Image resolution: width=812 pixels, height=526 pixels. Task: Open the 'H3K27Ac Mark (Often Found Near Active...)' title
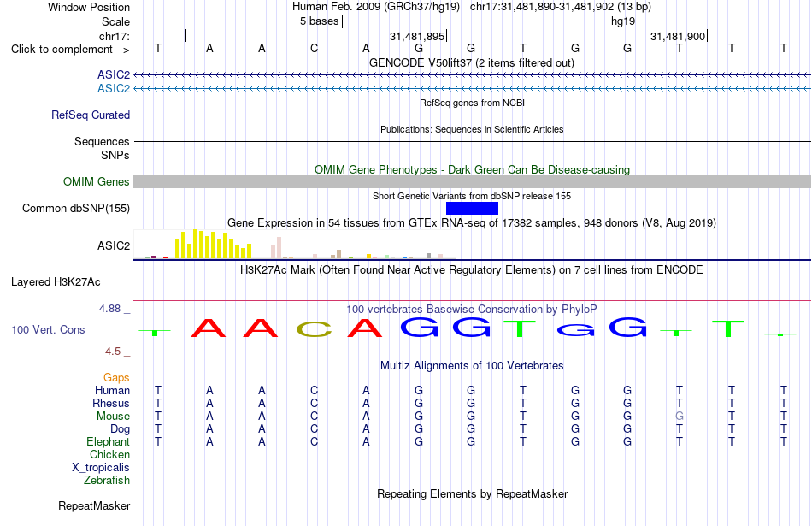coord(472,270)
